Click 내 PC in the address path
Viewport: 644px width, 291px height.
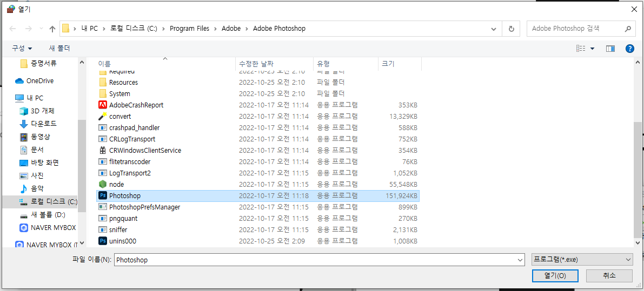click(x=90, y=29)
